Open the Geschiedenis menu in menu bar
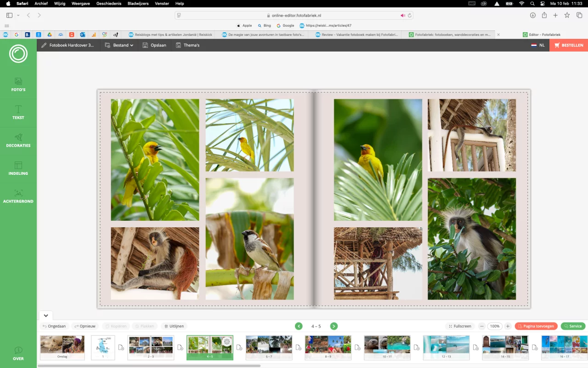The height and width of the screenshot is (368, 588). point(108,3)
